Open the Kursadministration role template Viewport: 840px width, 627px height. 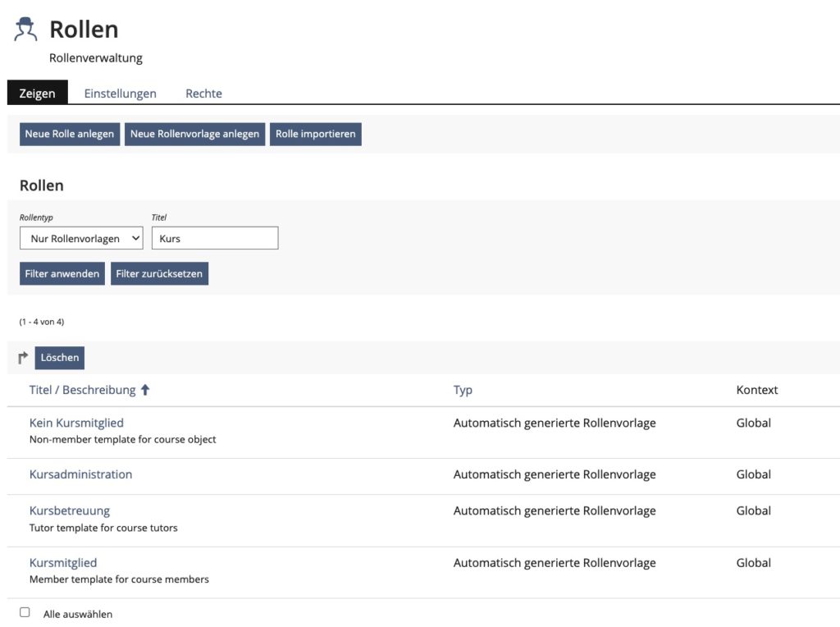click(x=80, y=474)
